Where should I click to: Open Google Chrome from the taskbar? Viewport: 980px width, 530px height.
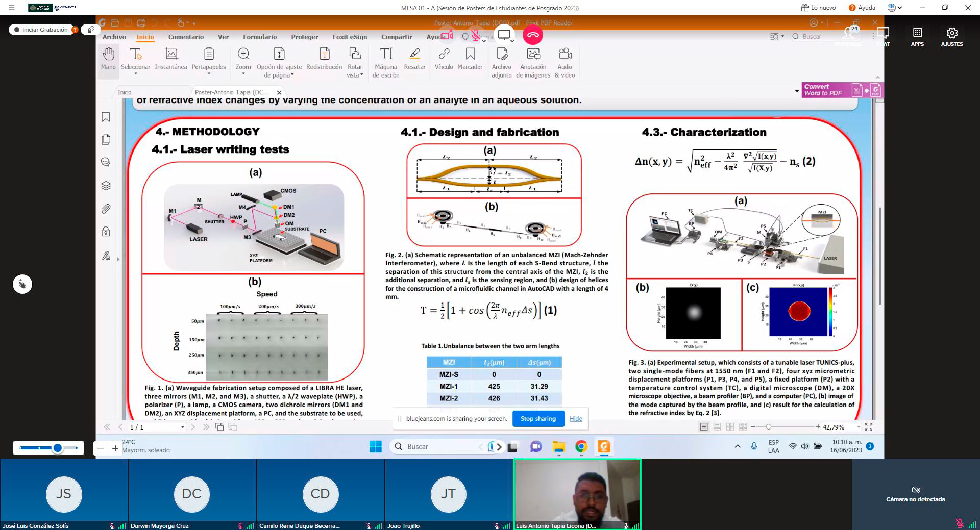(x=581, y=447)
